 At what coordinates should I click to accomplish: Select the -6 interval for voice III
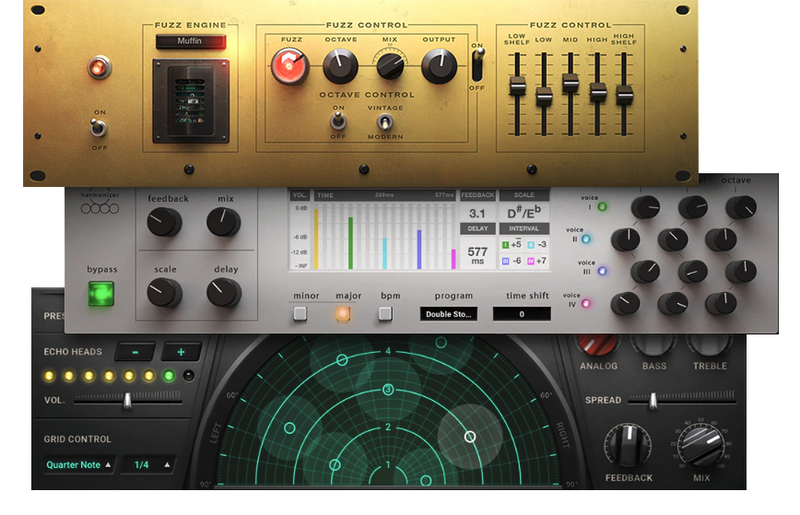pyautogui.click(x=512, y=261)
